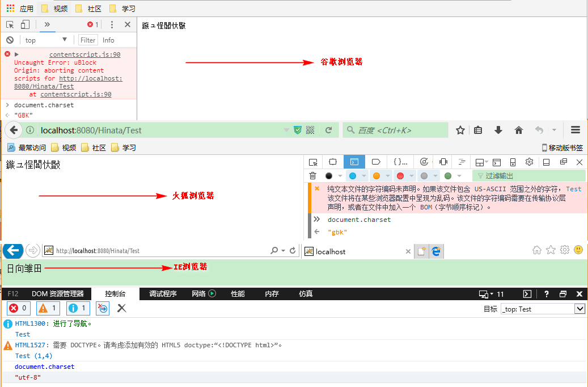Open 移动版书签 folder
The image size is (588, 387).
pyautogui.click(x=562, y=148)
